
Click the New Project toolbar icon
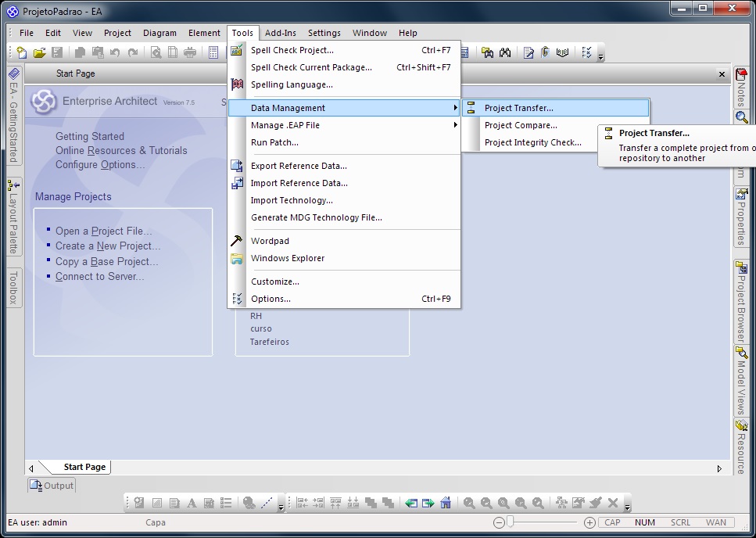22,52
